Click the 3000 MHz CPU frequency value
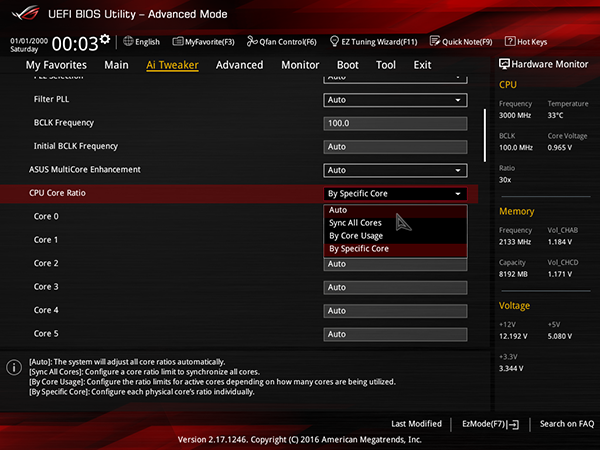 tap(515, 115)
